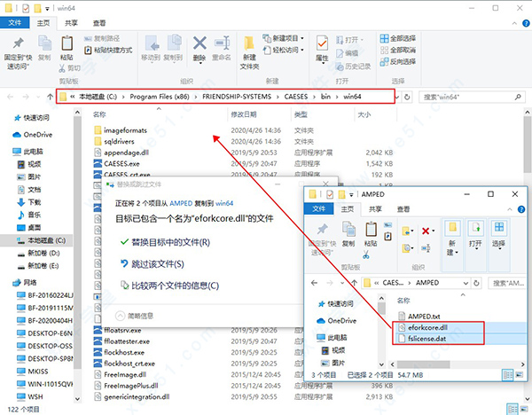Click the Paste icon in main window ribbon
This screenshot has width=532, height=415.
tap(66, 48)
